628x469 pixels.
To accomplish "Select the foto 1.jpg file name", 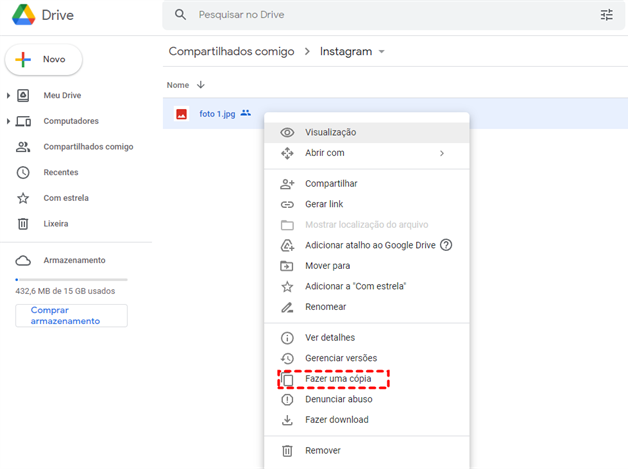I will click(217, 114).
